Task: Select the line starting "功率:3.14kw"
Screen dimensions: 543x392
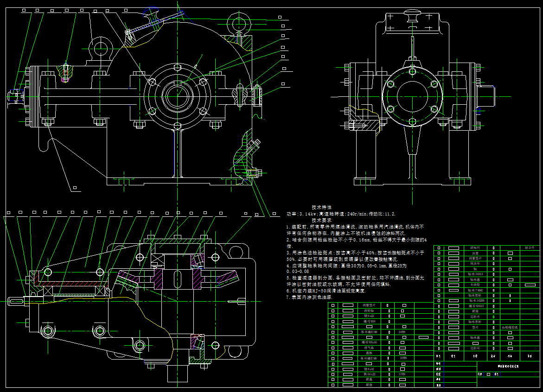Action: pyautogui.click(x=341, y=214)
